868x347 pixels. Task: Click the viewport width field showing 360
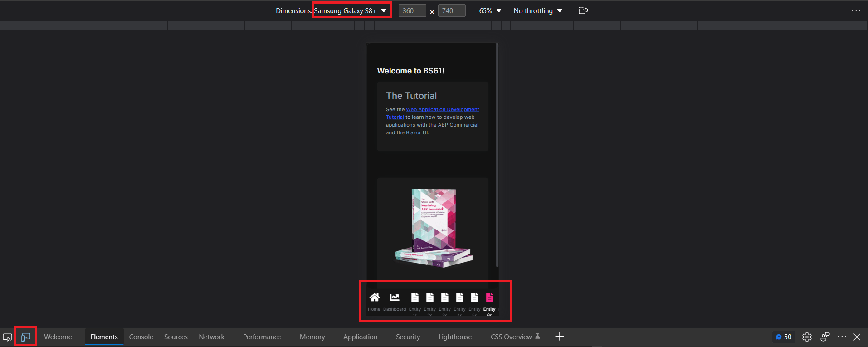pos(412,11)
